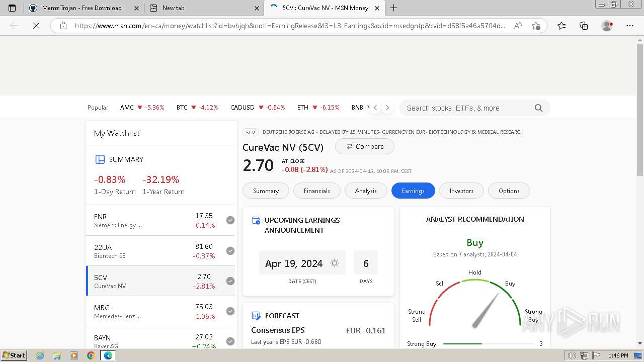Open the Summary section tab

(x=266, y=191)
